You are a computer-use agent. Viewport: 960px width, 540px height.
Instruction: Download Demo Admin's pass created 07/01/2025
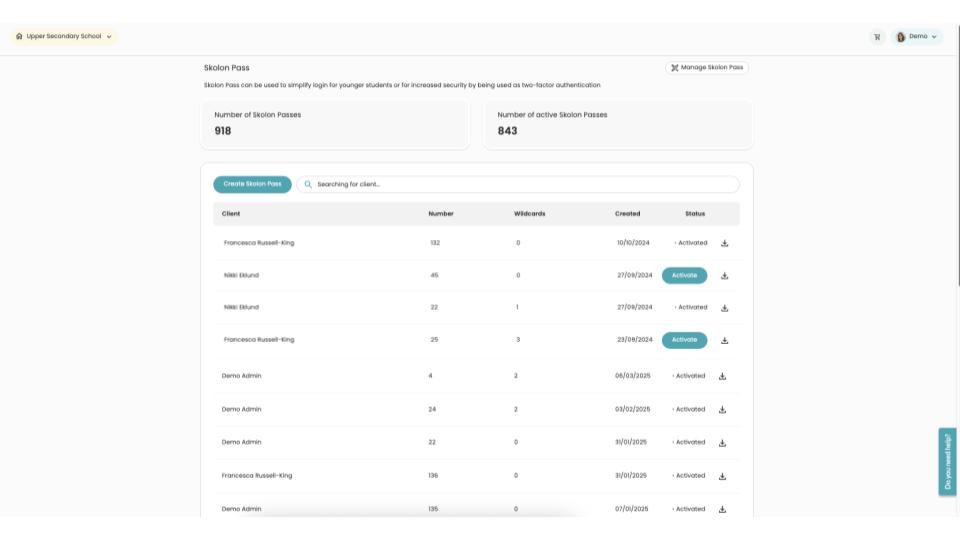click(x=723, y=509)
